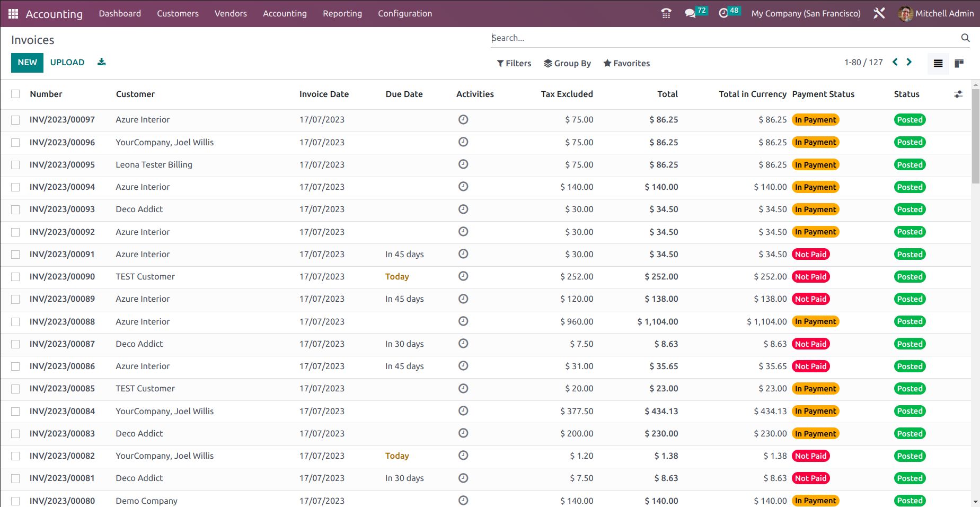Open the Vendors menu
The image size is (980, 507).
(x=231, y=13)
